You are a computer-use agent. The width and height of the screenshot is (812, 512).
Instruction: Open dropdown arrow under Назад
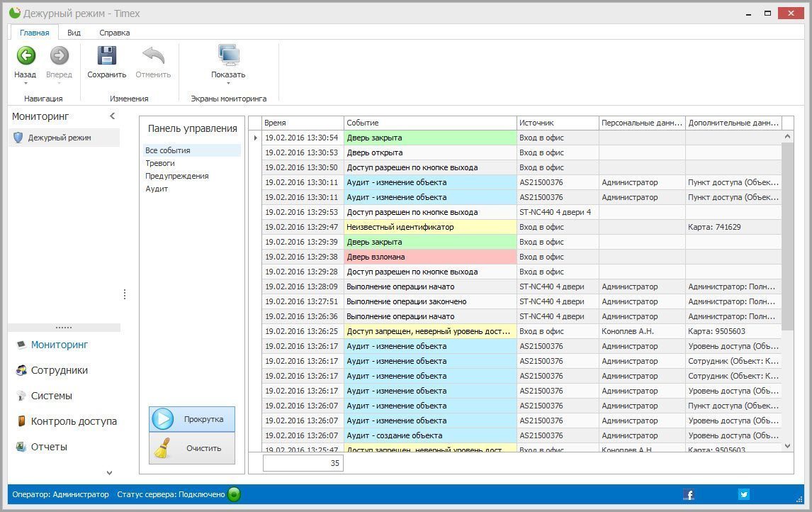pyautogui.click(x=25, y=84)
